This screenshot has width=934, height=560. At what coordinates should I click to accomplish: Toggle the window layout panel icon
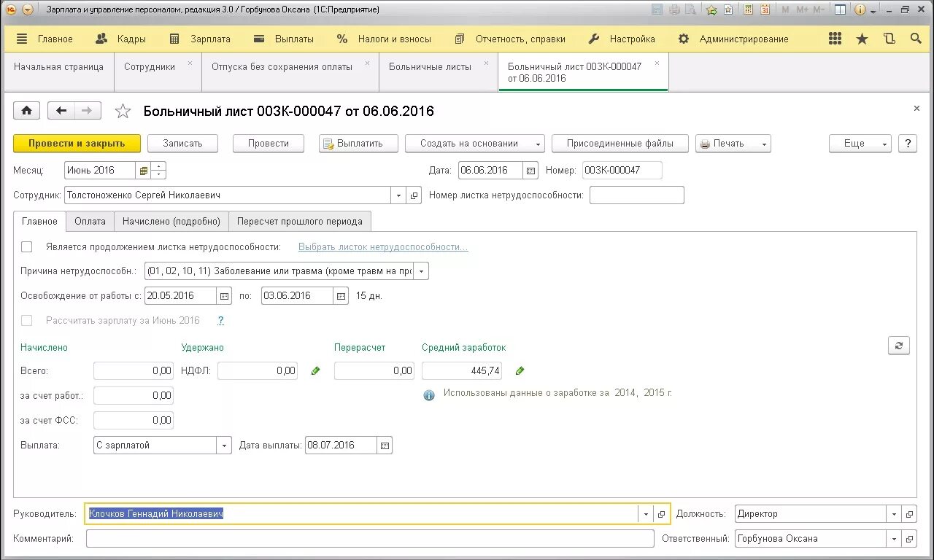(x=840, y=9)
